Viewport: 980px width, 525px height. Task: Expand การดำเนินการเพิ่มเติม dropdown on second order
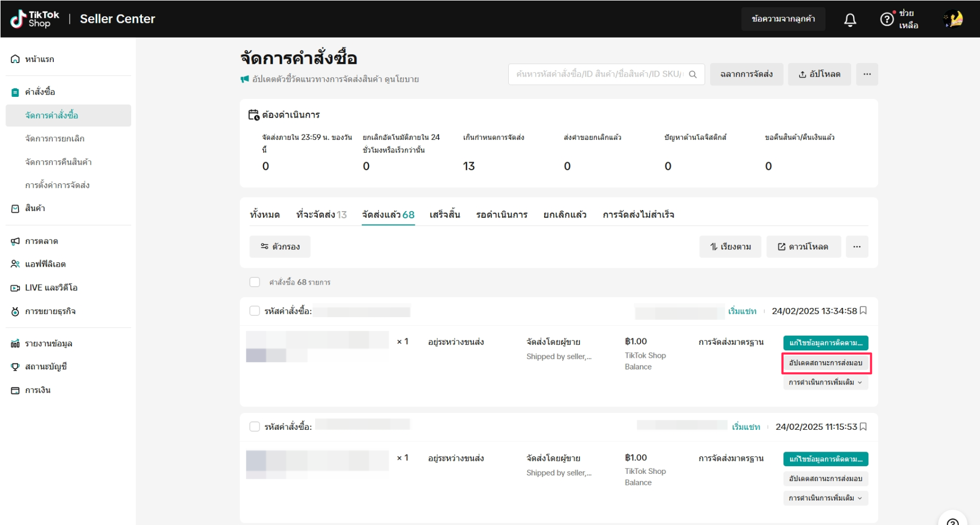pos(825,498)
